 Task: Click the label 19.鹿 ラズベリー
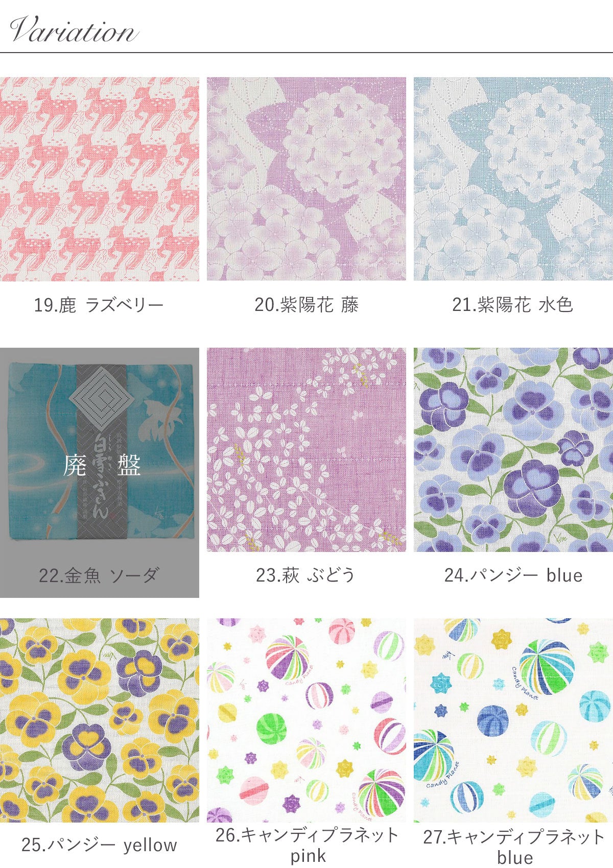(99, 305)
